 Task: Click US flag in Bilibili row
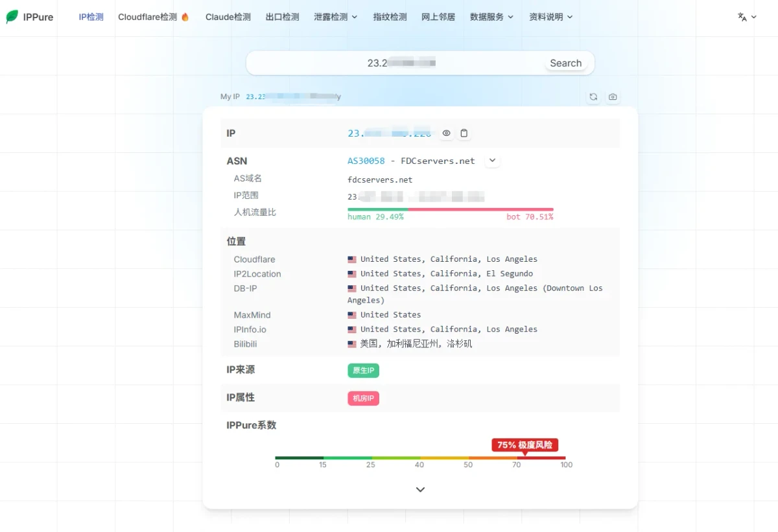pos(352,344)
